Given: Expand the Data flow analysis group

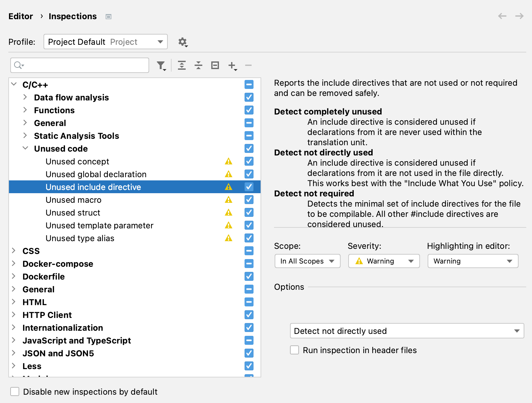Looking at the screenshot, I should (x=25, y=97).
